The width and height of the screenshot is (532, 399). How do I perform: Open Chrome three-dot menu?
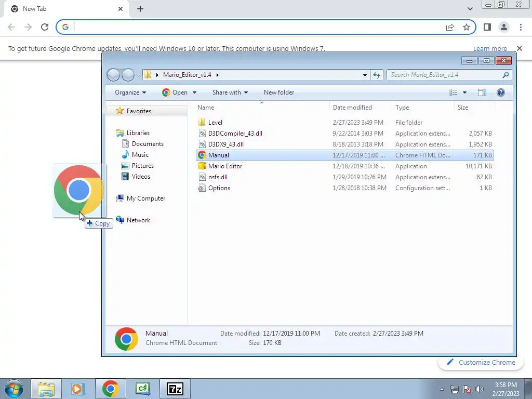pos(521,27)
